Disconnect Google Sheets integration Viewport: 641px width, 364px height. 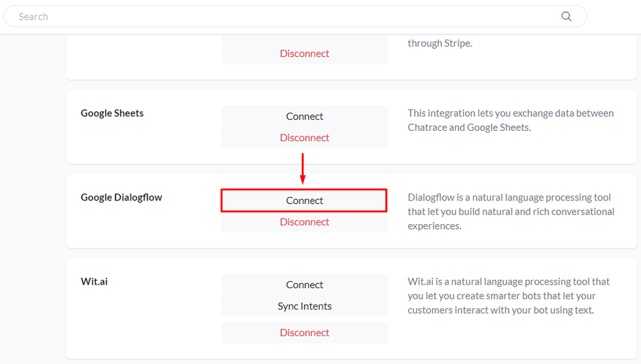304,138
